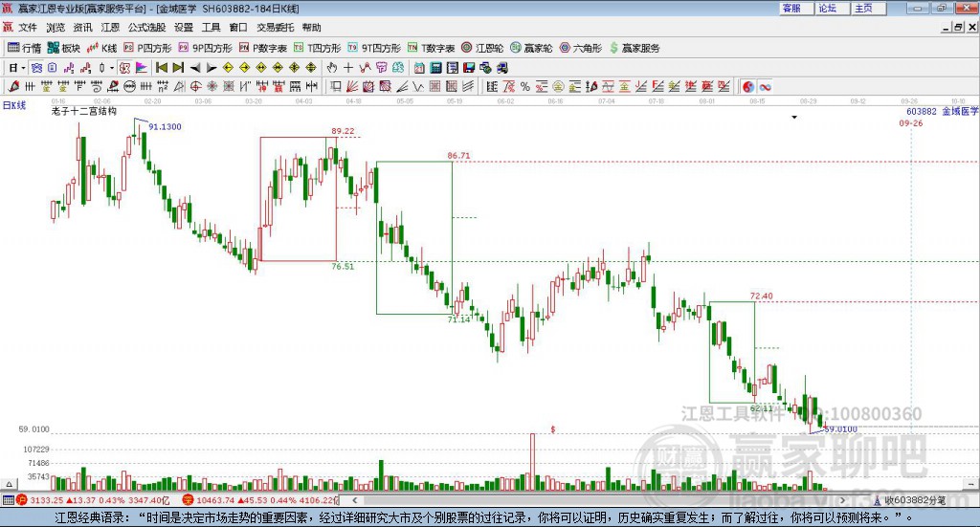The height and width of the screenshot is (527, 980).
Task: Open the P数字表 tool
Action: [262, 48]
